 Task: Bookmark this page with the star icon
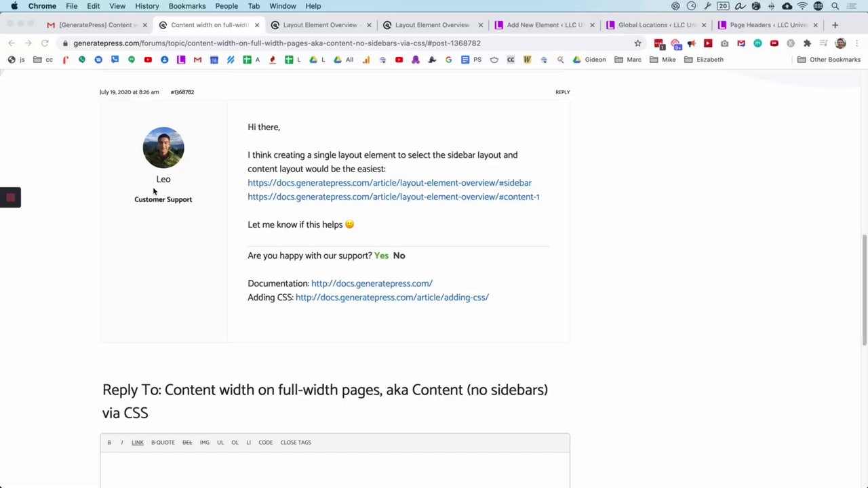637,43
